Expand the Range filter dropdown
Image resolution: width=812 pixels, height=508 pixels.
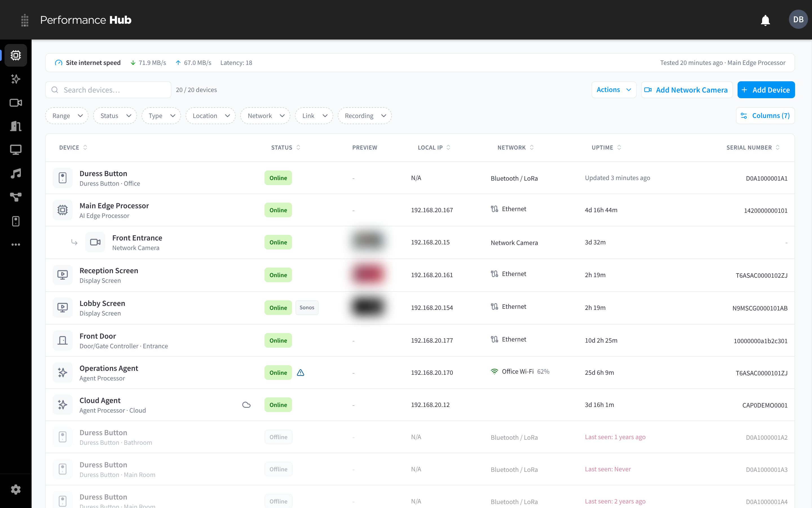(67, 116)
